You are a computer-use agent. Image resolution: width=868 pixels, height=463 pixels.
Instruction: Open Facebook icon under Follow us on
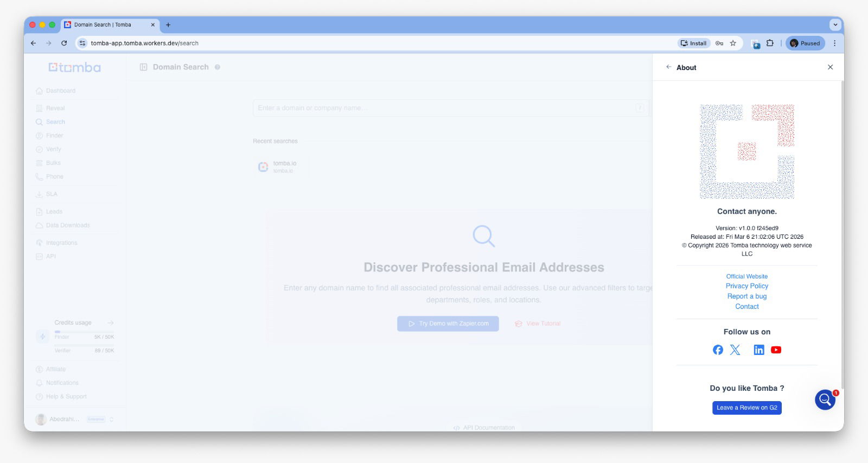tap(718, 350)
